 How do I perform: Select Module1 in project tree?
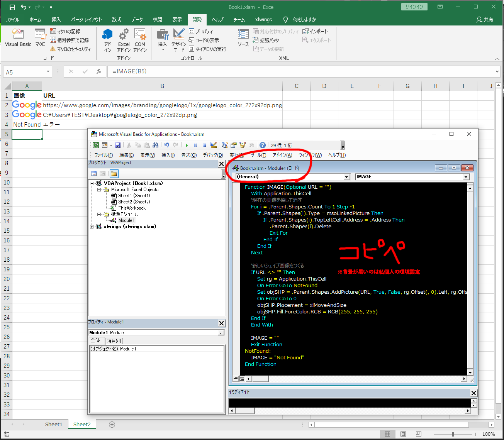click(126, 220)
